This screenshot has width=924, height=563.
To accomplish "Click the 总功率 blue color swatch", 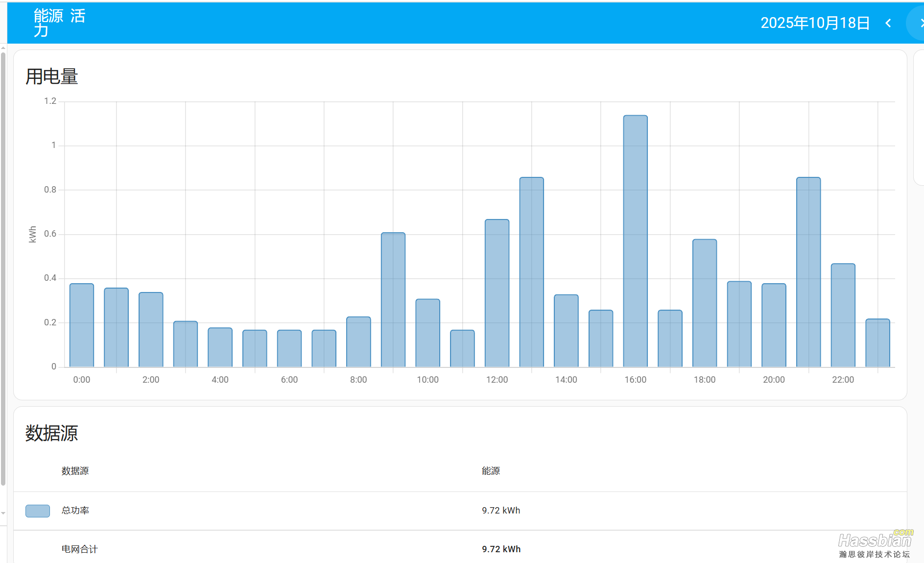I will pos(38,511).
